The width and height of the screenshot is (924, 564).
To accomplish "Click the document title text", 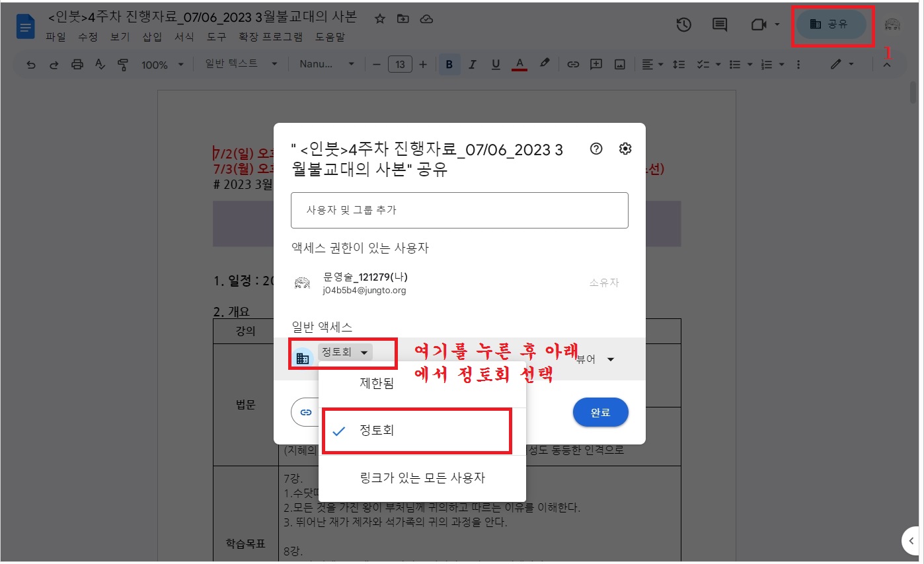I will pyautogui.click(x=202, y=17).
